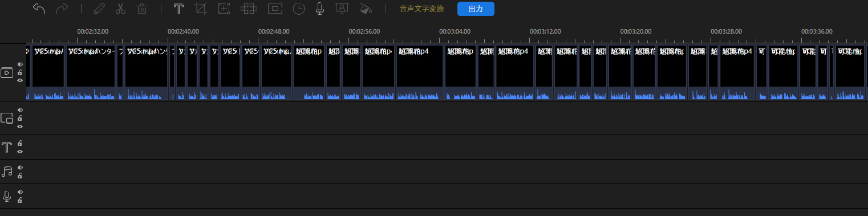Select the video clip under 00:02:32.00
Image resolution: width=868 pixels, height=216 pixels.
coord(91,72)
